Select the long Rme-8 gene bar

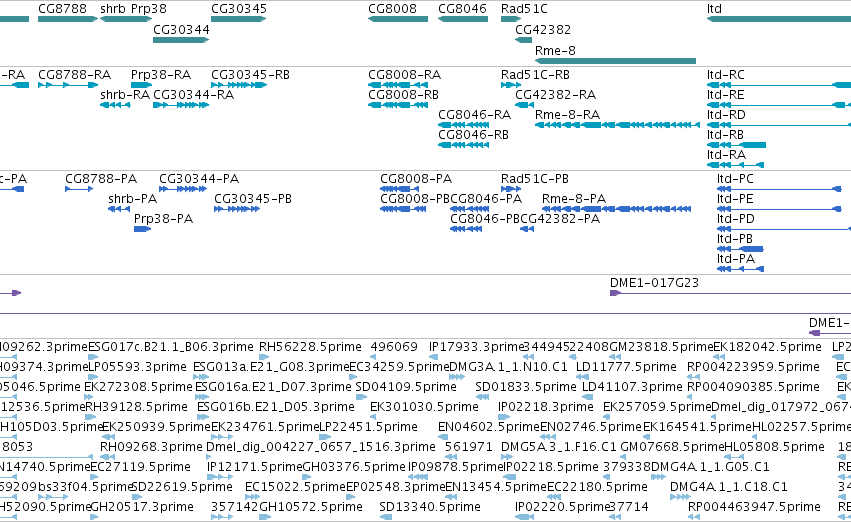615,61
